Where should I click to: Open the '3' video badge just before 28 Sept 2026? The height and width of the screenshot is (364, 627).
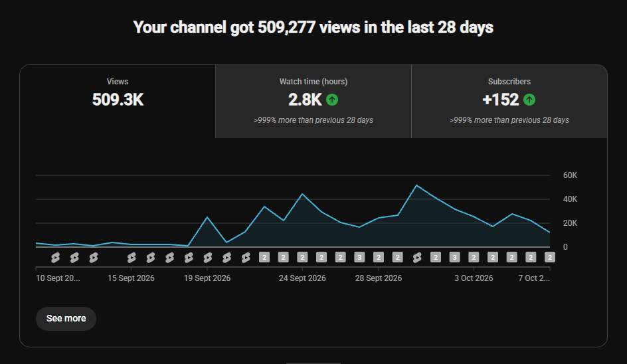pos(359,257)
